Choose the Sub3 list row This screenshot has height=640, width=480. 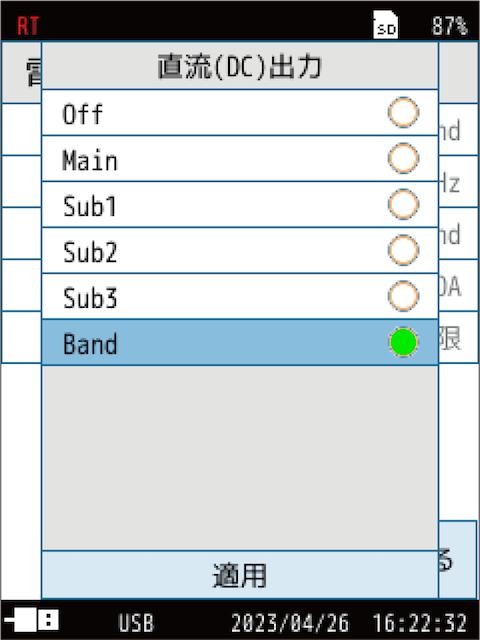(240, 296)
